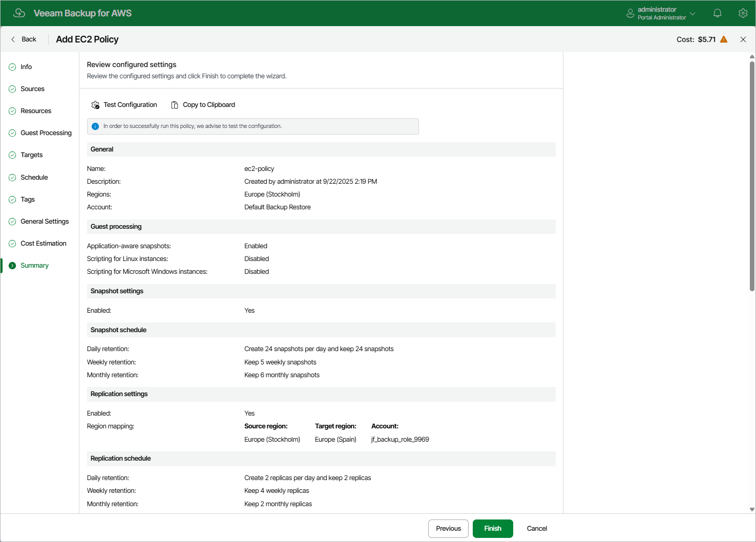Go to the Sources wizard step
Screen dimensions: 756x542
(x=32, y=89)
